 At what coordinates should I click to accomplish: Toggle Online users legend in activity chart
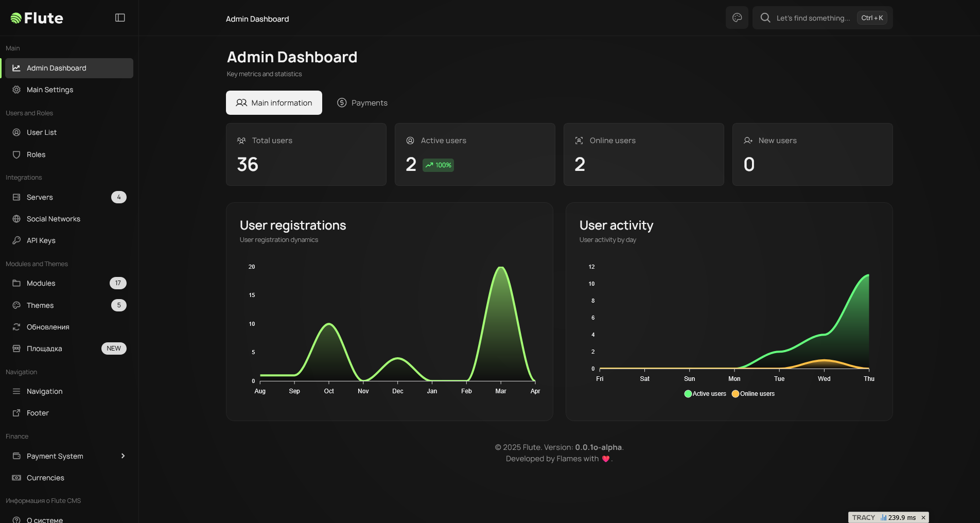tap(753, 394)
